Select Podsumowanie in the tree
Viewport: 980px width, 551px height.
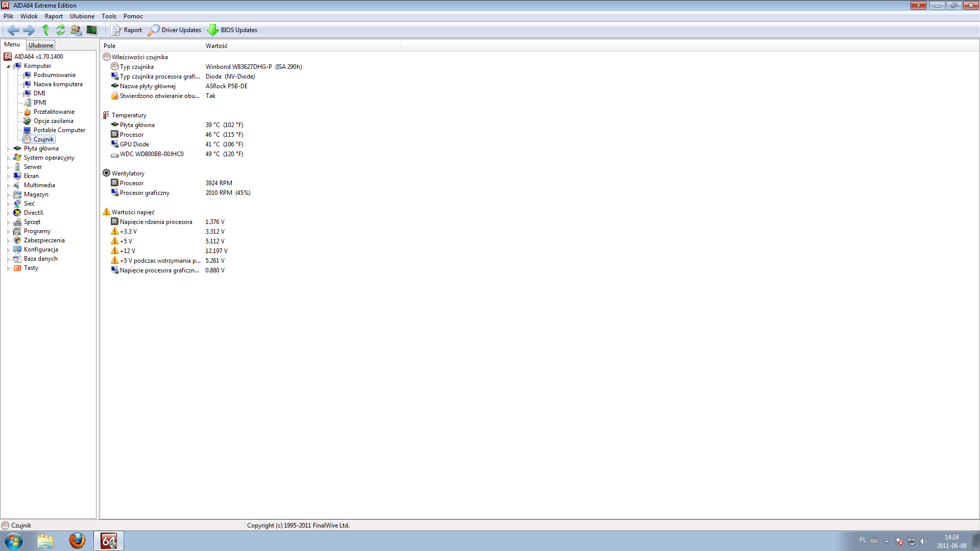54,75
